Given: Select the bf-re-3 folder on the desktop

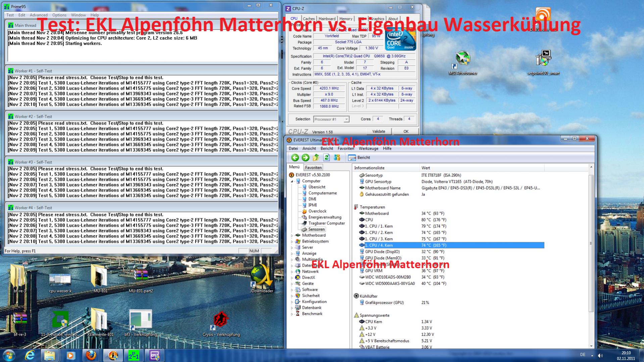Looking at the screenshot, I should pos(20,278).
